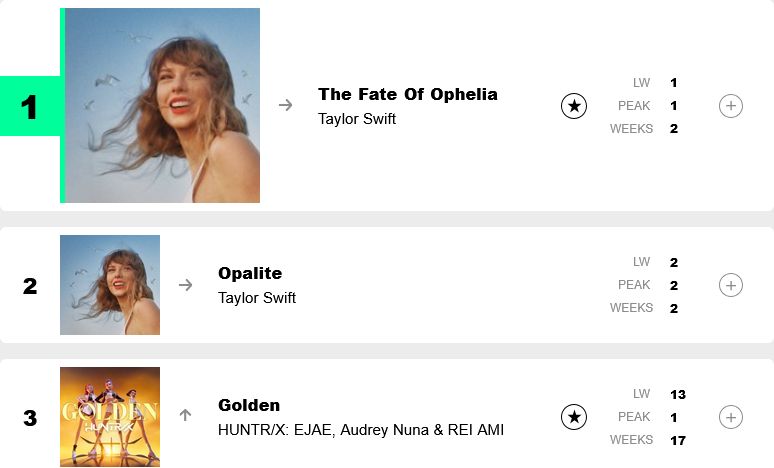The image size is (774, 468).
Task: Open the Opalite song title
Action: 250,273
